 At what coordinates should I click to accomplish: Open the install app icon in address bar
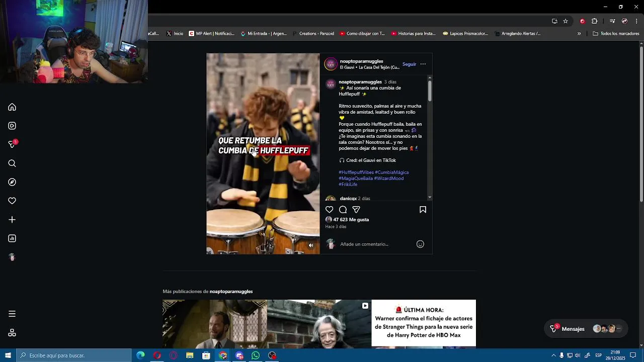pyautogui.click(x=554, y=21)
